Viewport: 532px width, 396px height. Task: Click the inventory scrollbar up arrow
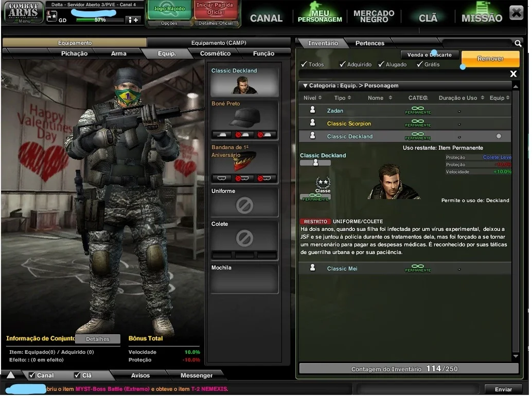(x=516, y=87)
